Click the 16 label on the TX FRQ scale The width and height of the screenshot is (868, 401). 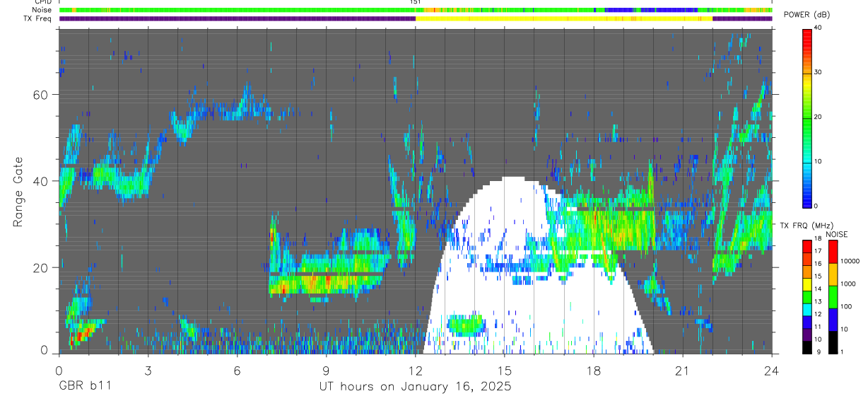(818, 264)
